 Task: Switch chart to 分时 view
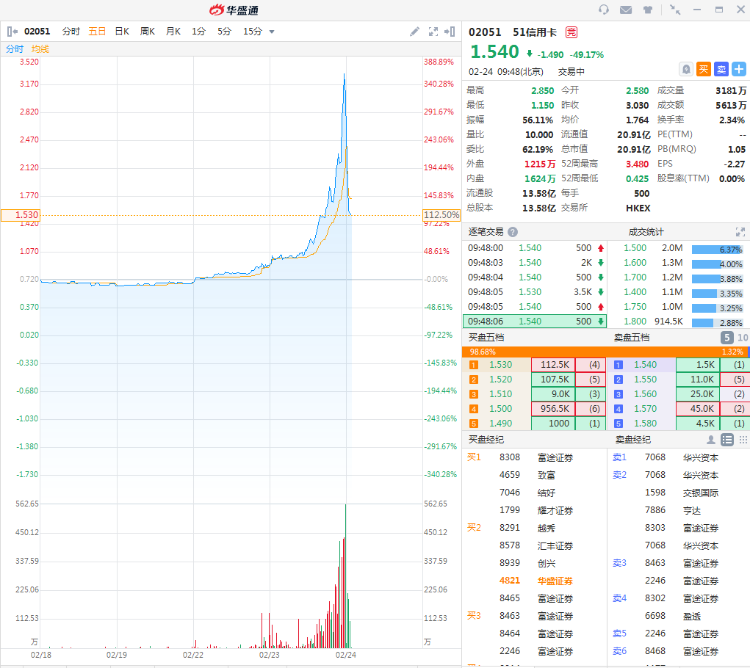pyautogui.click(x=71, y=32)
